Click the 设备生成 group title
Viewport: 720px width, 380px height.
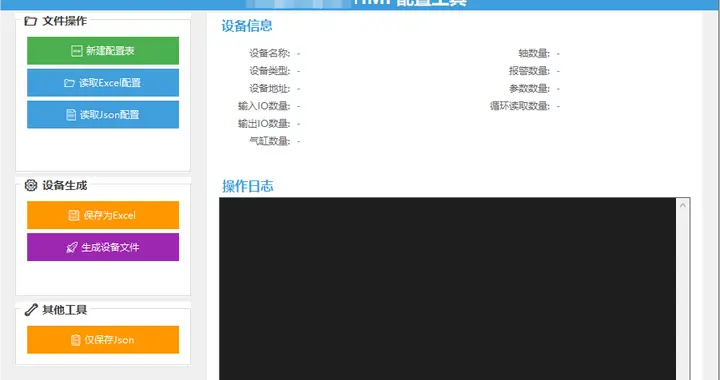[64, 185]
